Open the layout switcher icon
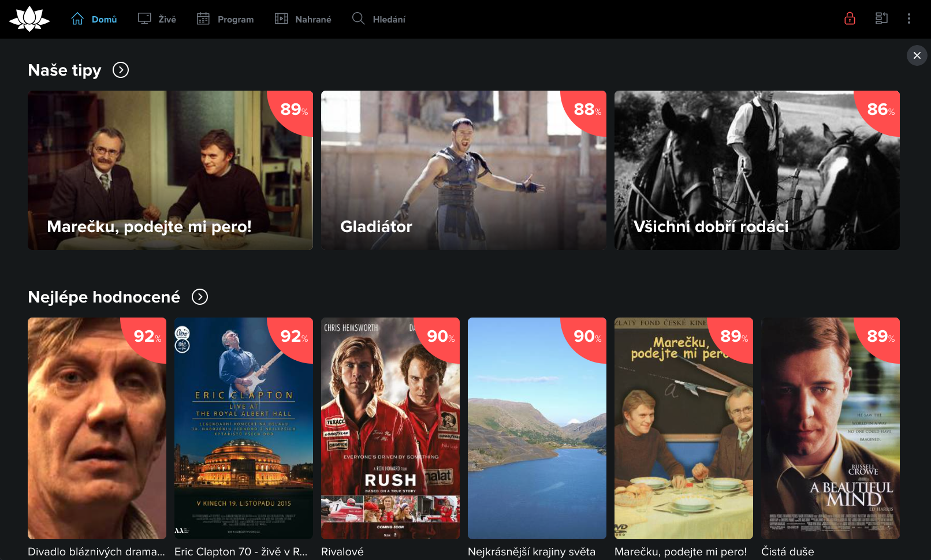 (x=881, y=18)
